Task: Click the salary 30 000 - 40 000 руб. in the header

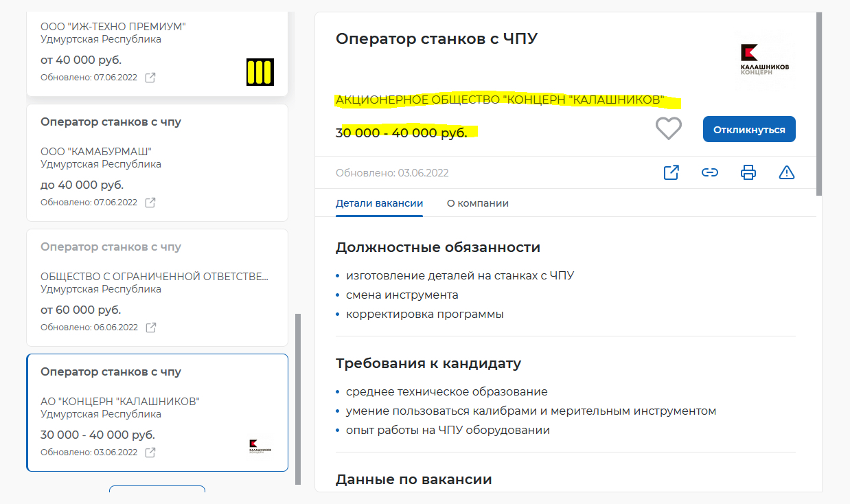Action: pyautogui.click(x=402, y=133)
